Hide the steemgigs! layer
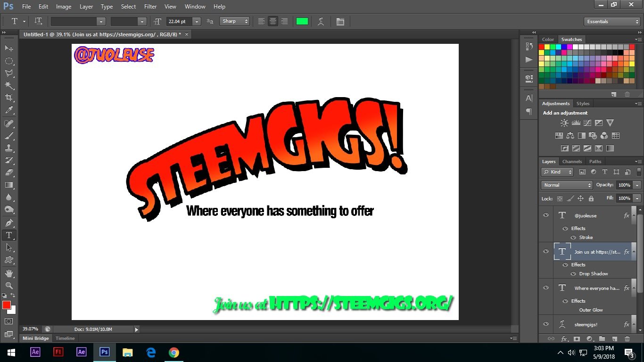 coord(546,324)
